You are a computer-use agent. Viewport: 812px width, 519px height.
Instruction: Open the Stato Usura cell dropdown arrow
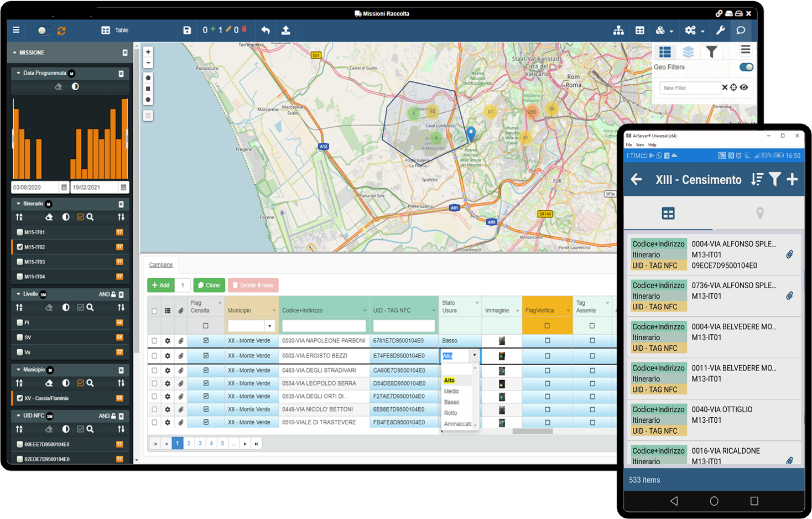(x=474, y=355)
